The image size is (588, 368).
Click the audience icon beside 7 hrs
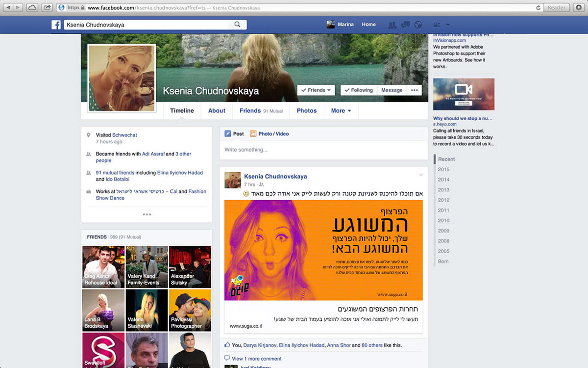(262, 184)
